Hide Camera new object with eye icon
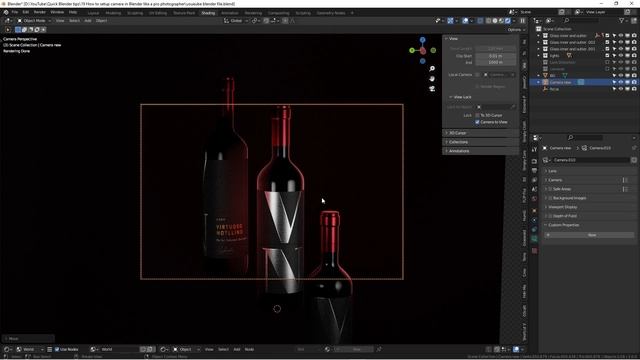 pos(620,82)
